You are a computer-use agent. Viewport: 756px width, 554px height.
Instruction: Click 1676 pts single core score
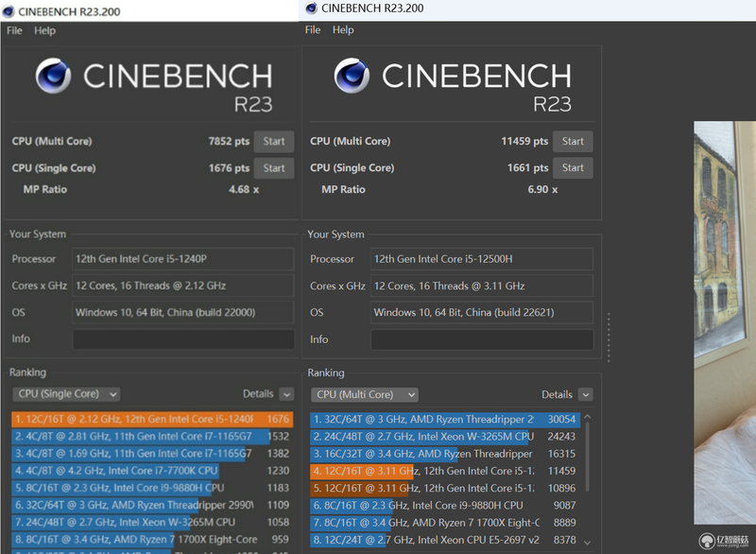coord(229,168)
